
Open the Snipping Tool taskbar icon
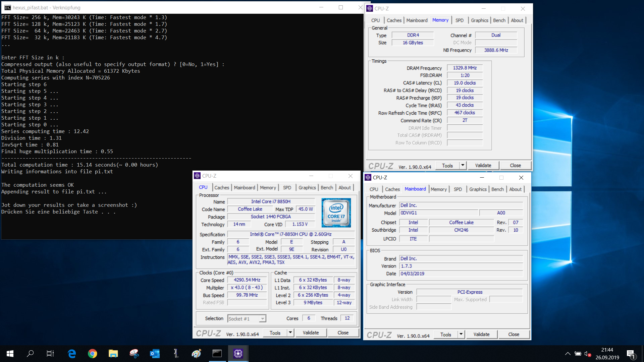coord(134,354)
